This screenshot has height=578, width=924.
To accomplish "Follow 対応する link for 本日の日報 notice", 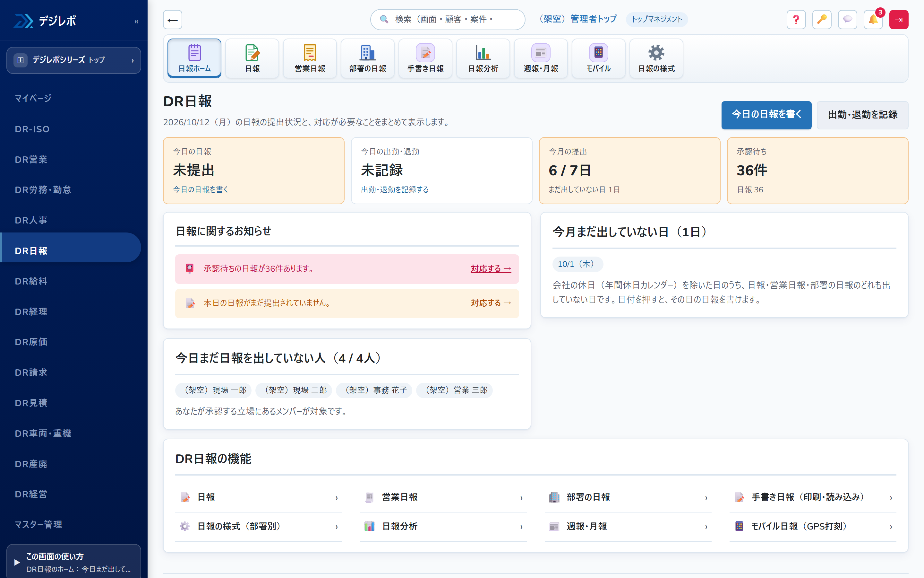I will click(x=491, y=303).
